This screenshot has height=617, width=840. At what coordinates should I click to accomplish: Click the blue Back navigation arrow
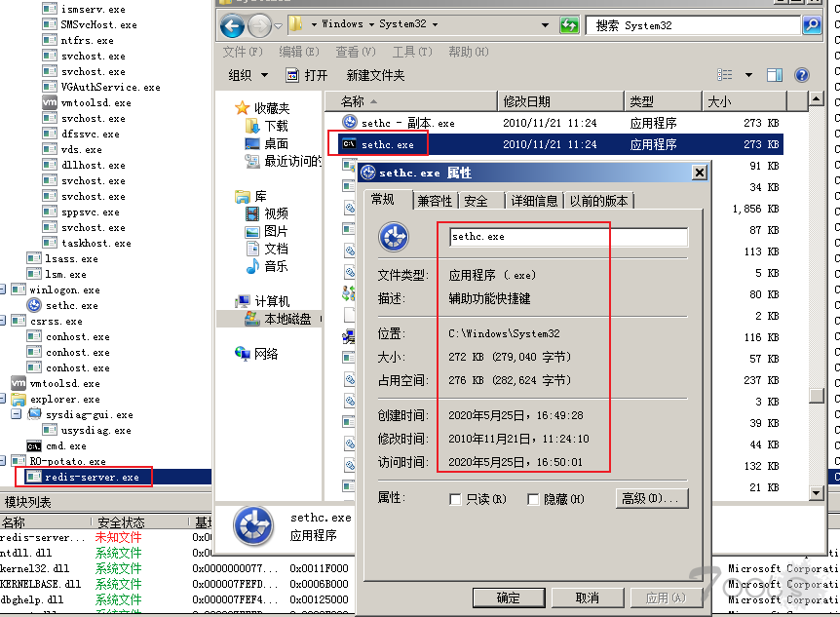232,25
